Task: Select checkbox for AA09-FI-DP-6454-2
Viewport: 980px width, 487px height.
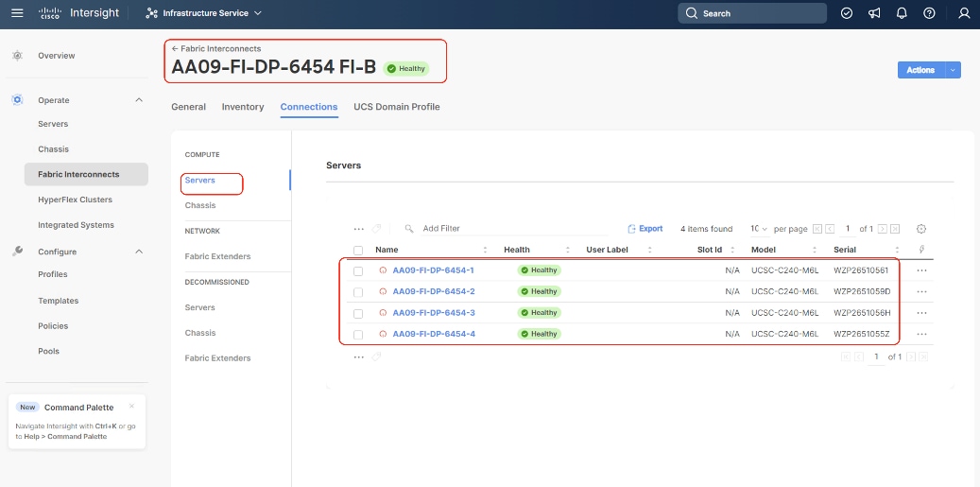Action: coord(358,292)
